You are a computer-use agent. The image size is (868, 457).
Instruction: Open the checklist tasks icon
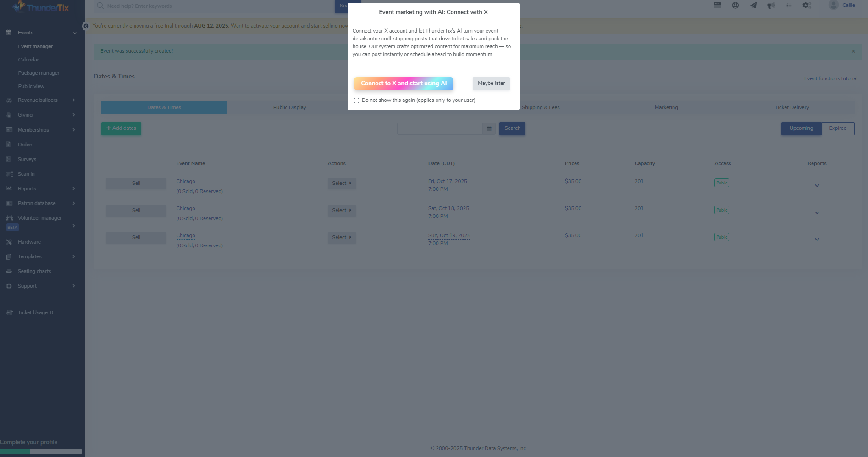789,5
